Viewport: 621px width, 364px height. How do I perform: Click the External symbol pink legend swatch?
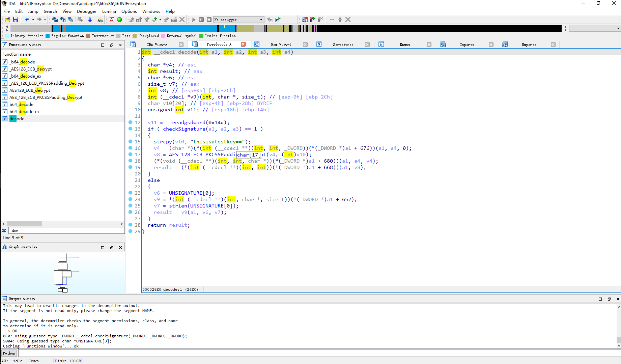163,36
